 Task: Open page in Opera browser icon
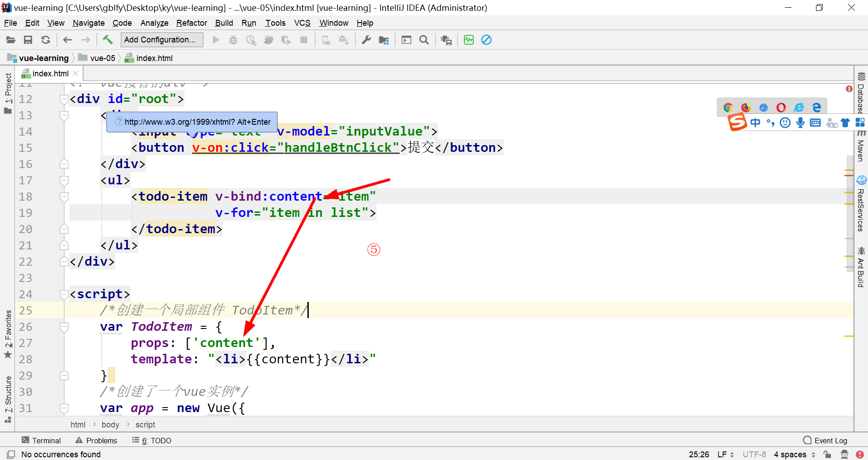point(781,108)
